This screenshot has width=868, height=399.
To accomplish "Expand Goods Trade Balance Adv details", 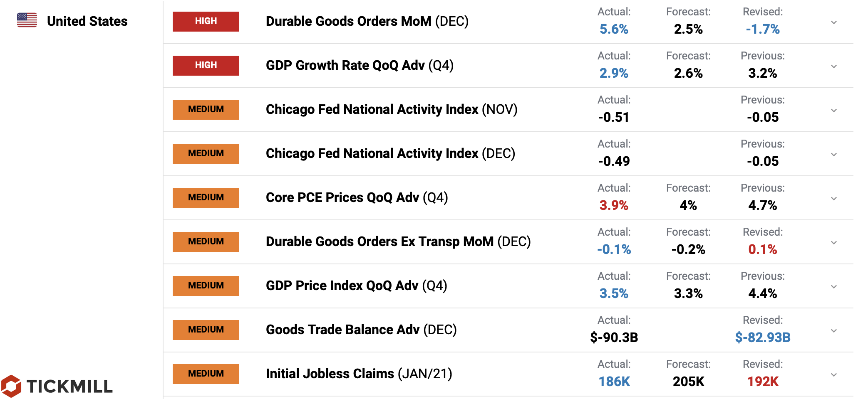I will pos(833,331).
